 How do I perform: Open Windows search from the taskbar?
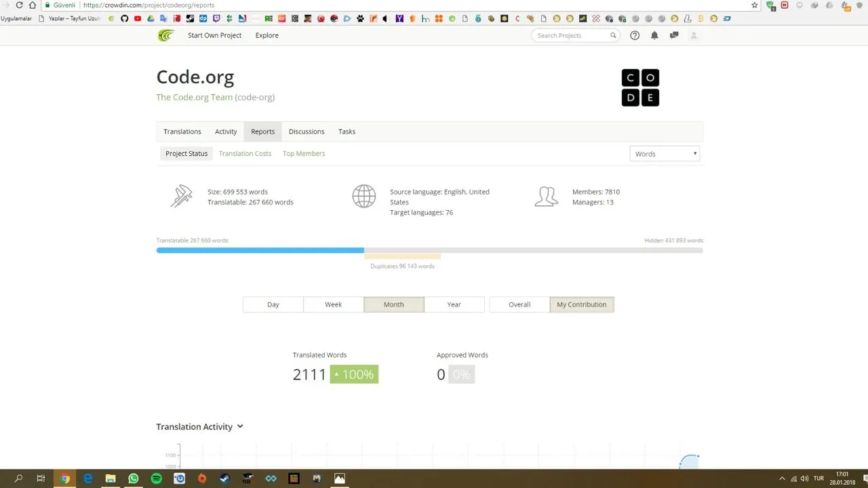coord(19,479)
